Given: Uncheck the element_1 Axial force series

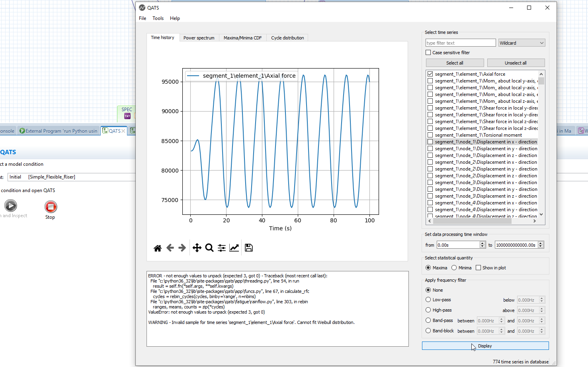Looking at the screenshot, I should 430,74.
